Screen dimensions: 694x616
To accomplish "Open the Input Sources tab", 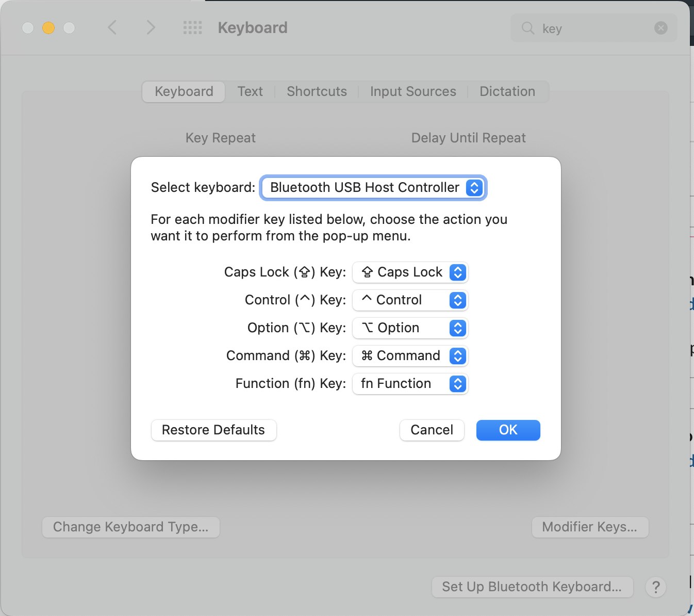I will click(x=413, y=91).
